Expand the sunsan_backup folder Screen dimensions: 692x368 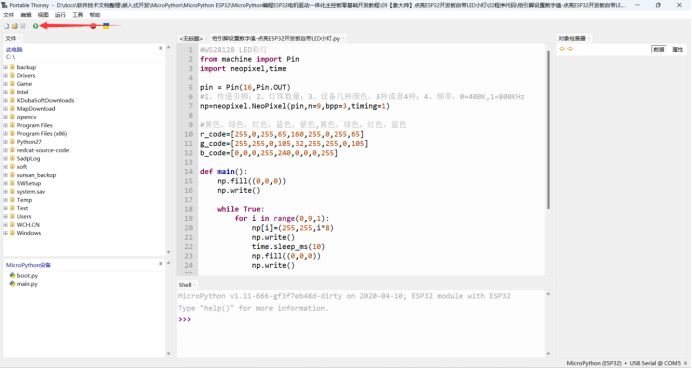[x=6, y=175]
